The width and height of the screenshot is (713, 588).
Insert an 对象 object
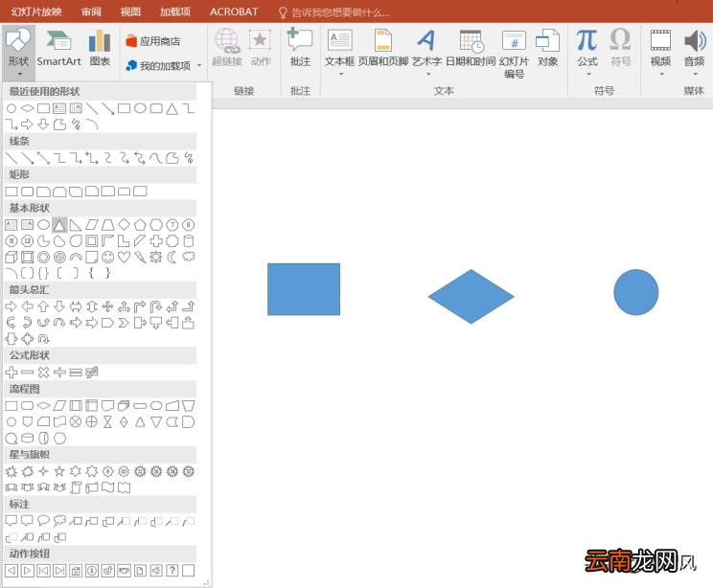[x=547, y=49]
